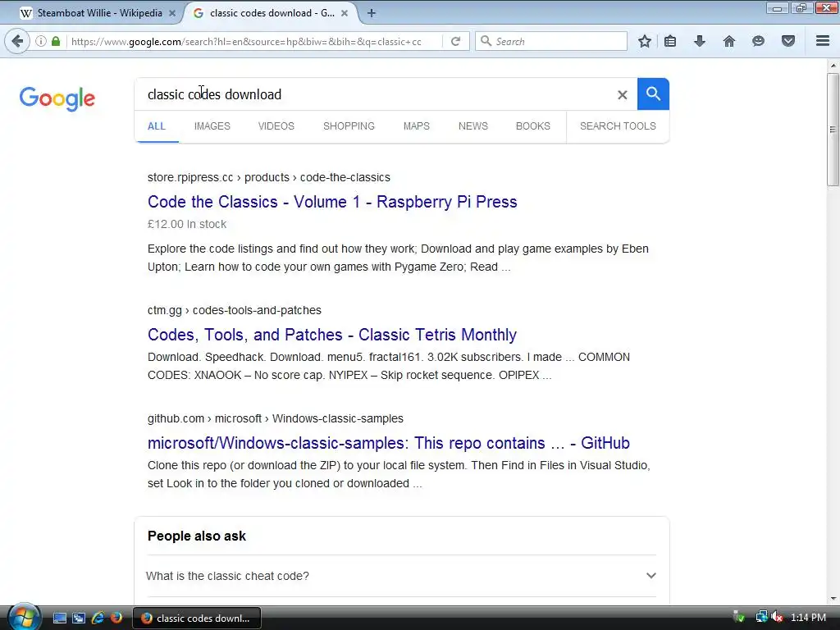Select the ALL results tab
Image resolution: width=840 pixels, height=630 pixels.
[157, 126]
